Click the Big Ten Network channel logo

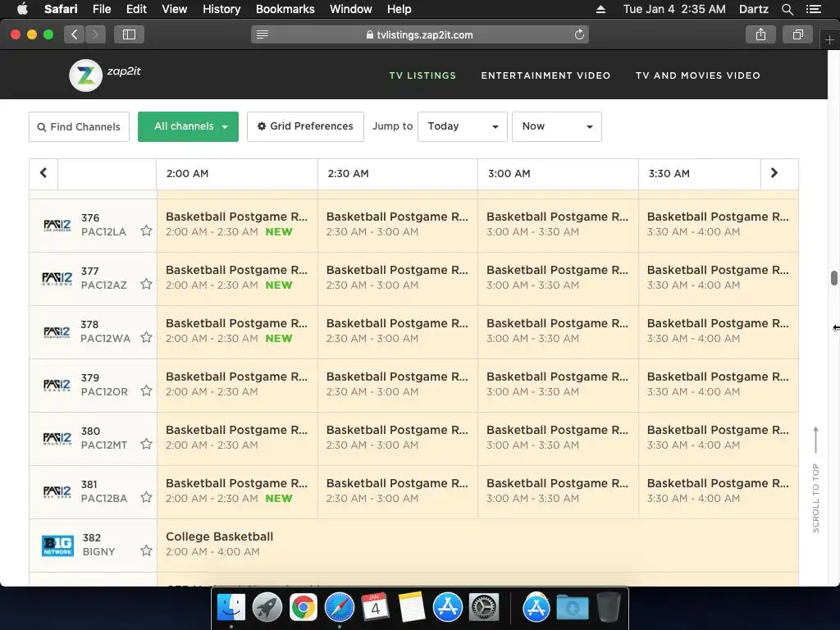click(x=58, y=546)
